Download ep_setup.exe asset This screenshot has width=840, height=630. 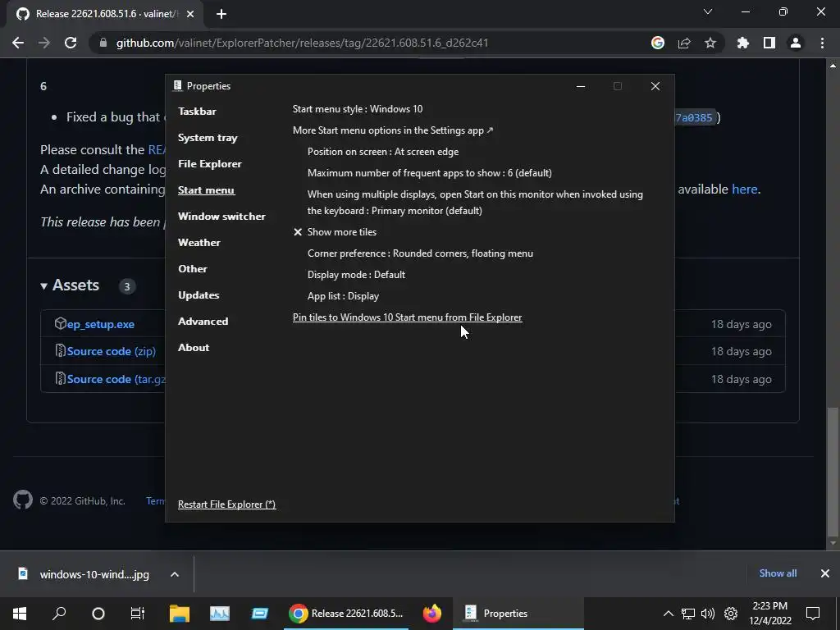point(101,324)
